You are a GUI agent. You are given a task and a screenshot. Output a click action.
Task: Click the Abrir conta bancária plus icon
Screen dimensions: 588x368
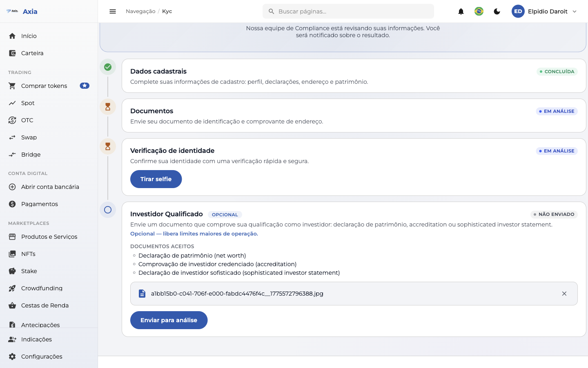click(12, 187)
